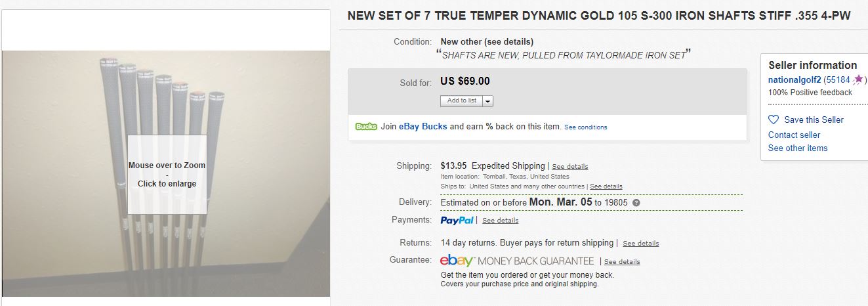Open See other items from seller
Screen dimensions: 868x306
tap(798, 148)
